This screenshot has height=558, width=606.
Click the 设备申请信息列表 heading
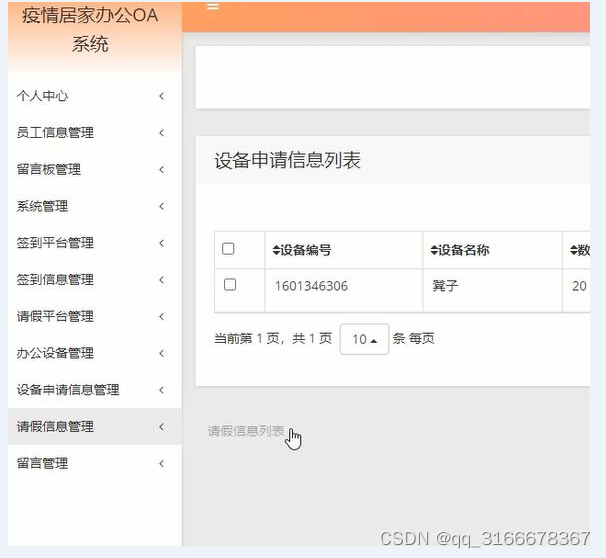(288, 160)
